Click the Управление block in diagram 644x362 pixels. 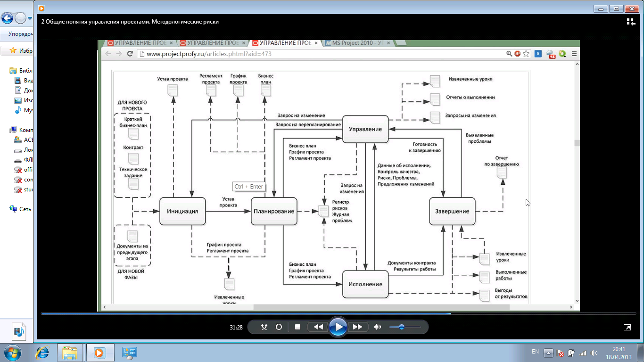tap(365, 129)
